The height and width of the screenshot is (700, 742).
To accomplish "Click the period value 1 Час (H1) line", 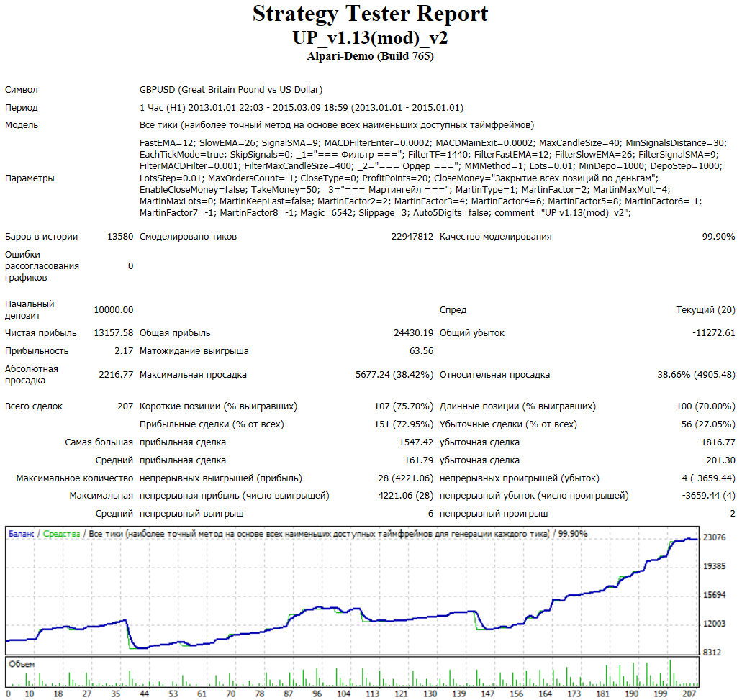I will [x=302, y=108].
